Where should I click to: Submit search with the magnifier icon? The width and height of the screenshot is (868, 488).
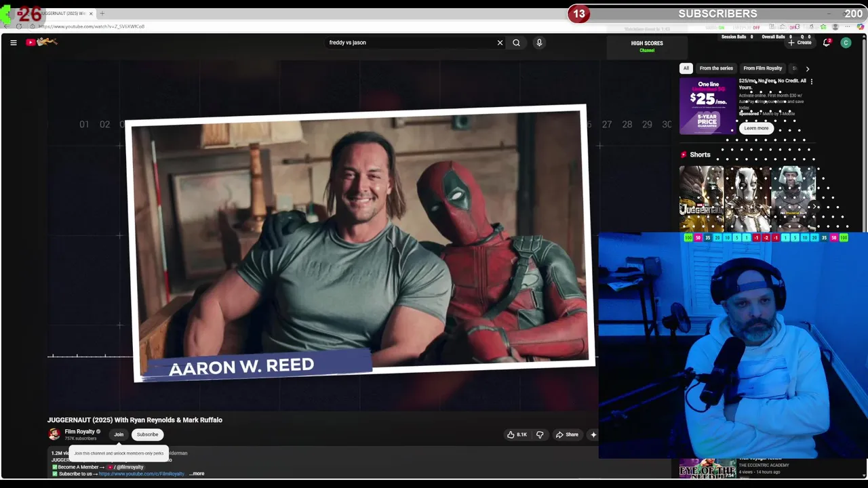point(516,43)
